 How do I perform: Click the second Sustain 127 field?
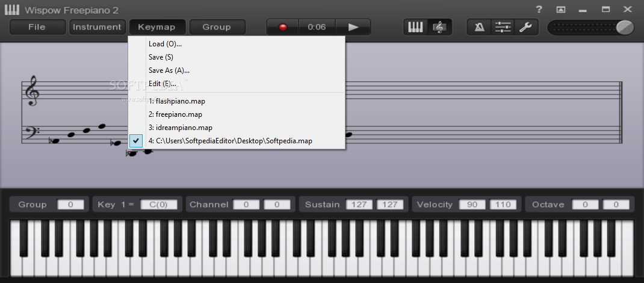(390, 205)
